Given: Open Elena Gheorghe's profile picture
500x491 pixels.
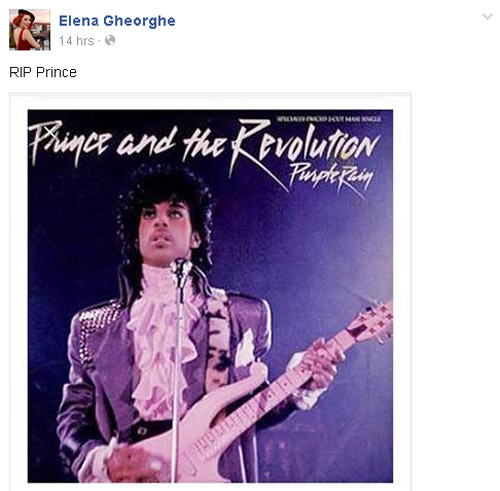Looking at the screenshot, I should click(30, 30).
